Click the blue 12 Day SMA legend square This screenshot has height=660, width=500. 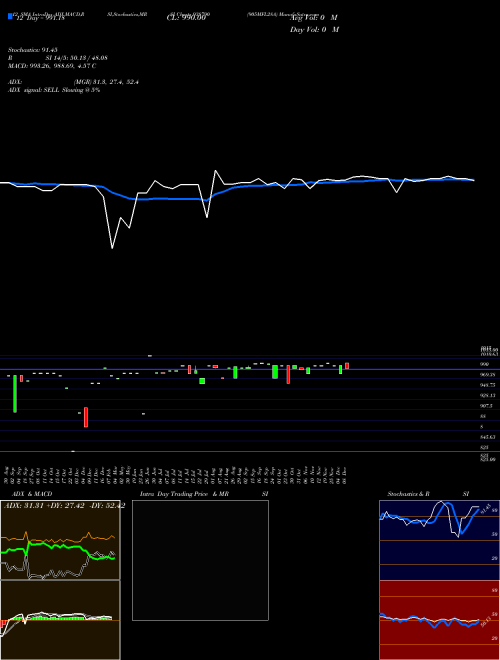pos(10,17)
